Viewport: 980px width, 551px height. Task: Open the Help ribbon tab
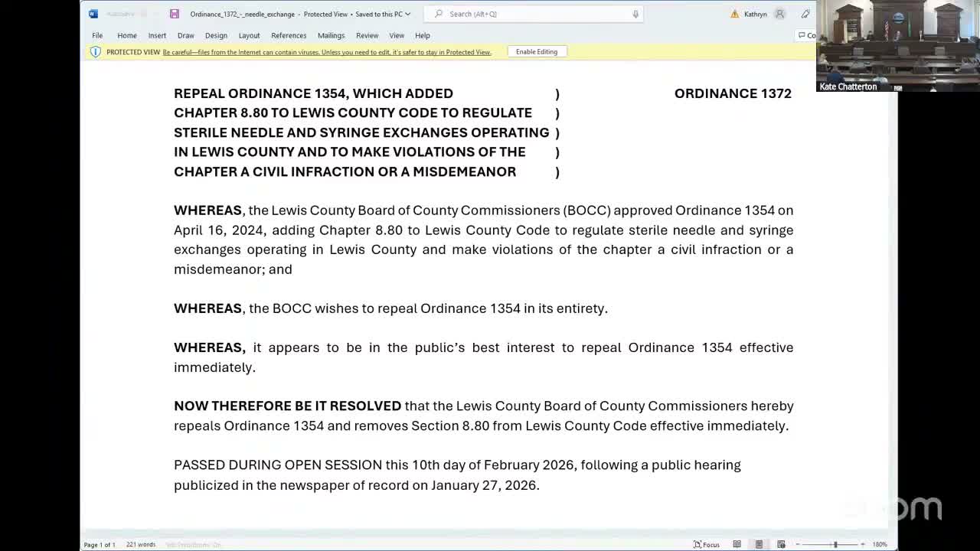pos(423,35)
